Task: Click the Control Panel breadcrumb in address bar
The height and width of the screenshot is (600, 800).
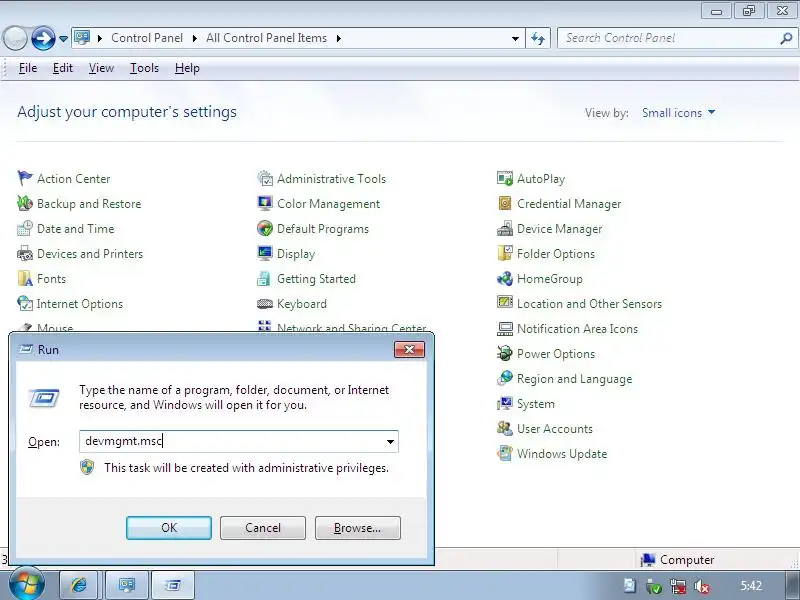Action: pos(147,38)
